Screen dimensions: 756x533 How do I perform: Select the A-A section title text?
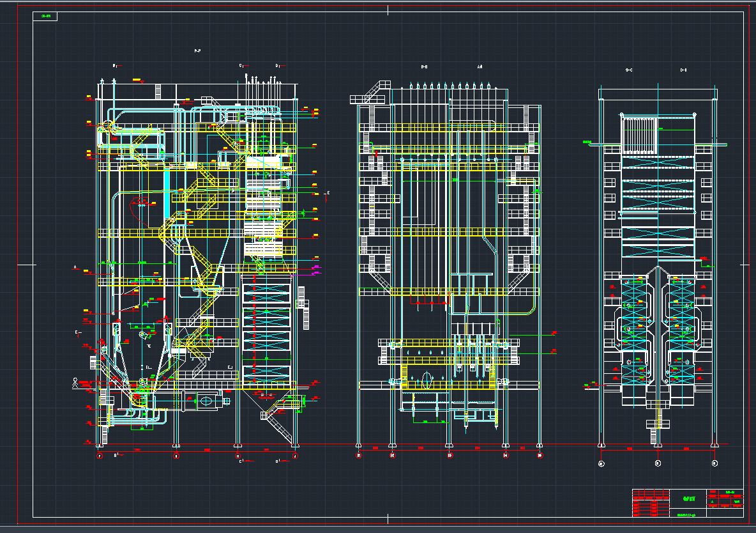480,66
